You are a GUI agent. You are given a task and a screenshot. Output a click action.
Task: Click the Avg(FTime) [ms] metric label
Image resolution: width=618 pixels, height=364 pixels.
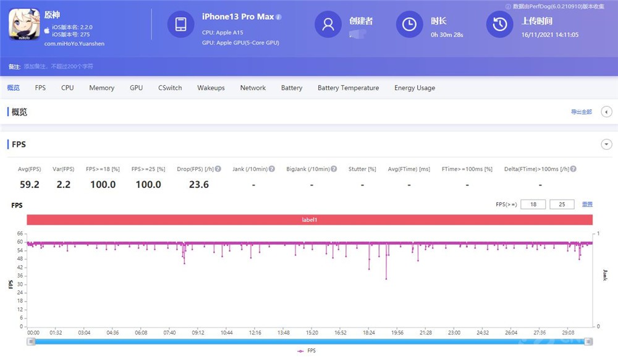point(408,169)
